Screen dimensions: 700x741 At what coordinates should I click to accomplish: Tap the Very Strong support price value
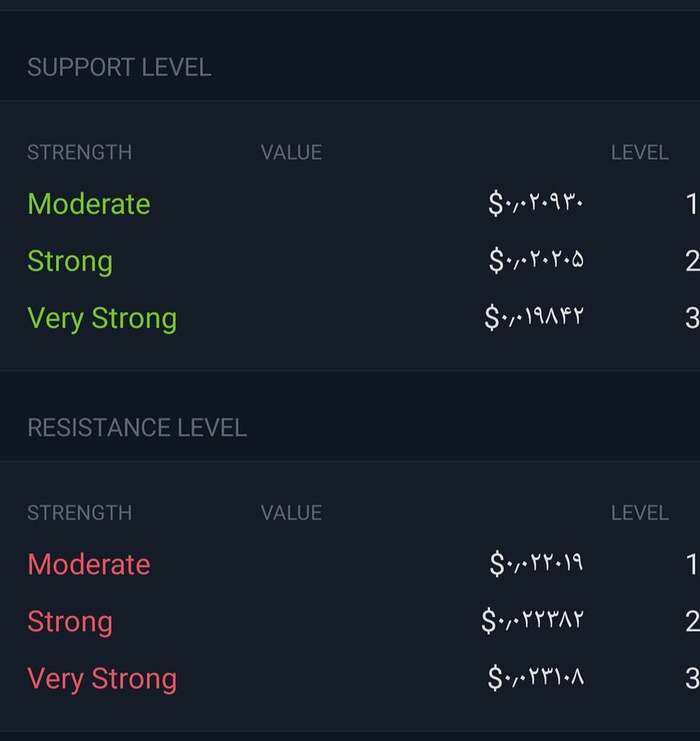click(x=534, y=317)
